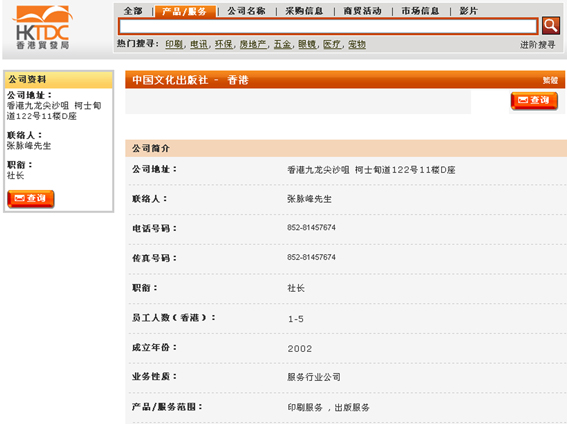Screen dimensions: 567x424
Task: Follow the 宠物 hot search link
Action: pyautogui.click(x=357, y=44)
